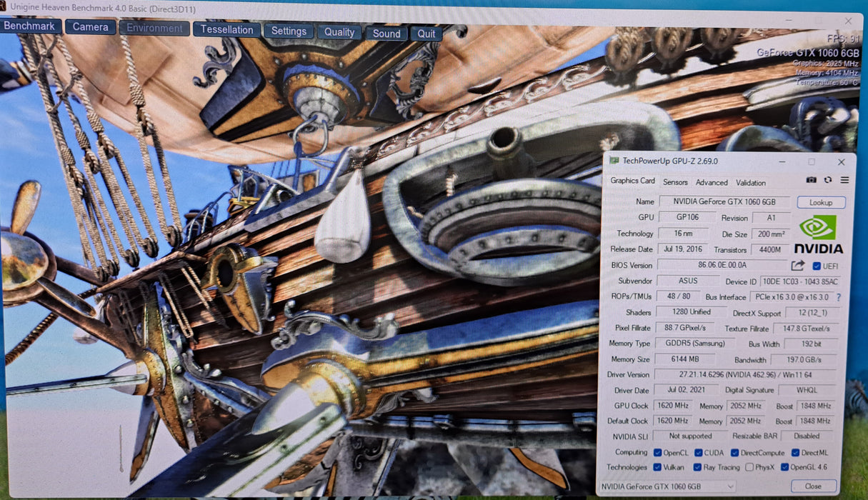The height and width of the screenshot is (500, 868).
Task: Open the Tessellation menu in Heaven
Action: (226, 30)
